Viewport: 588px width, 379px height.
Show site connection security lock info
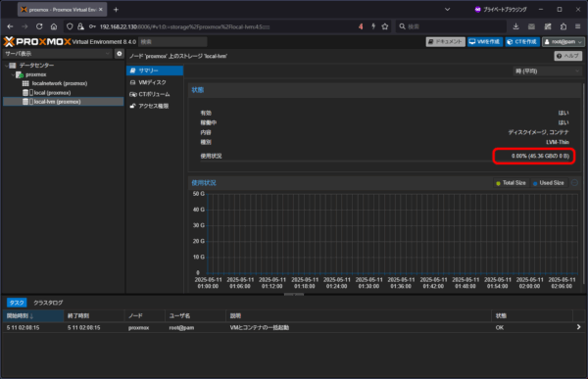pyautogui.click(x=80, y=26)
